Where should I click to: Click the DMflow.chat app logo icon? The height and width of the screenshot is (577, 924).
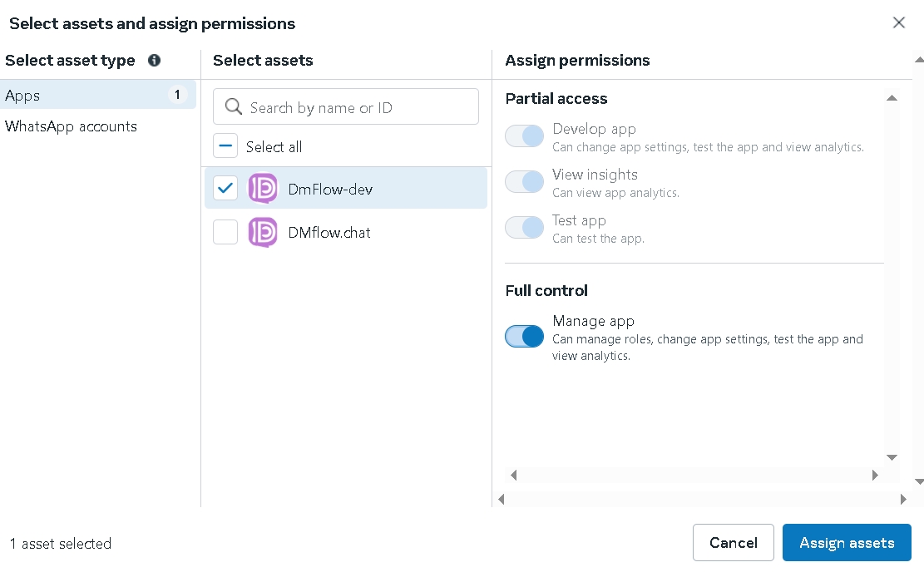point(263,232)
